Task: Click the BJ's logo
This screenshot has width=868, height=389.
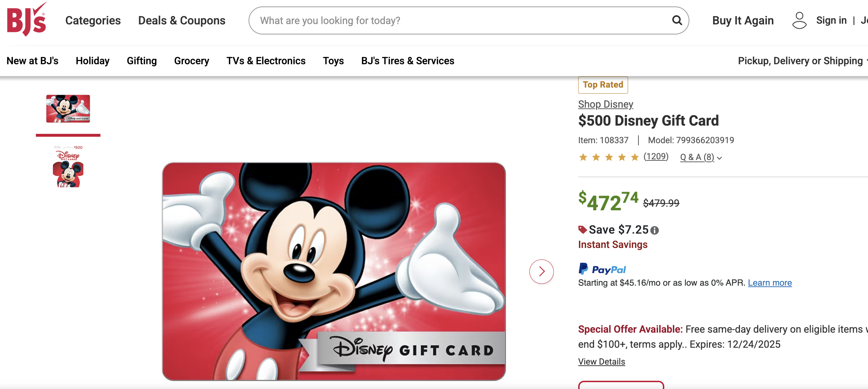Action: 25,20
